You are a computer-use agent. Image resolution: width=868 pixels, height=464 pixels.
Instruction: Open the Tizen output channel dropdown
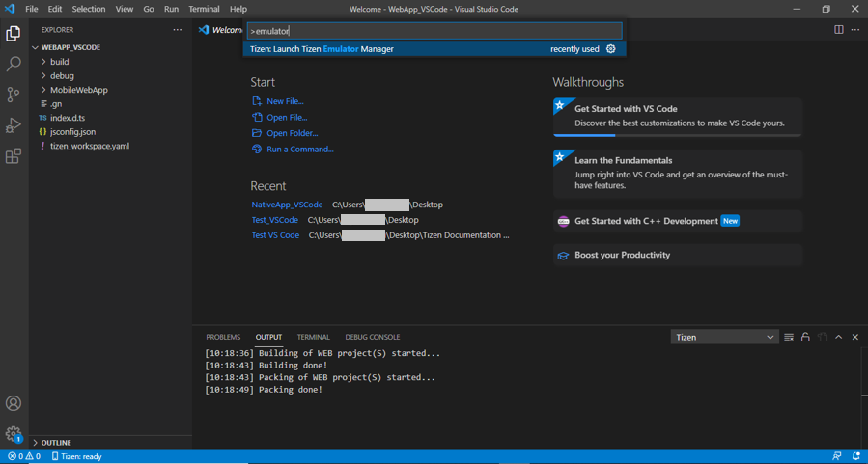(724, 337)
